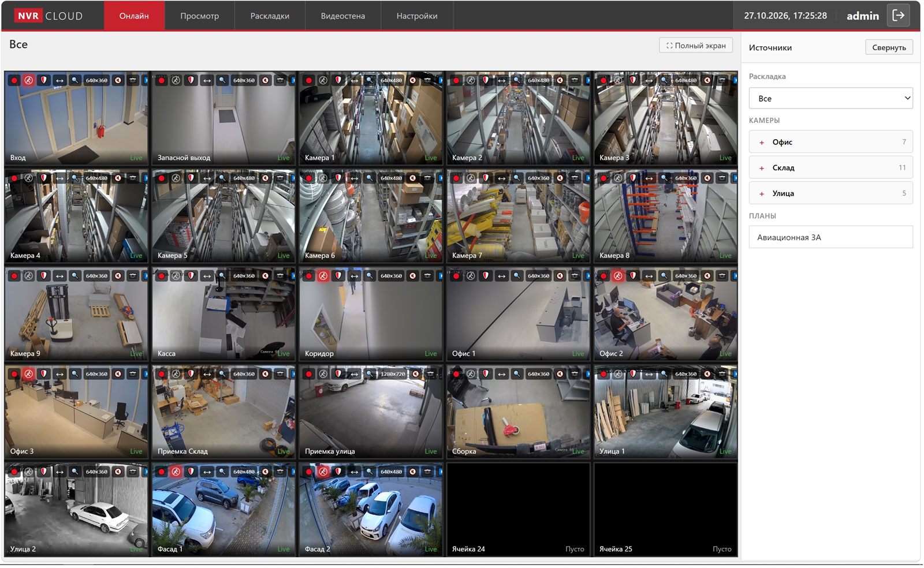924x568 pixels.
Task: Click the magnifier icon on Улица 2
Action: (74, 472)
